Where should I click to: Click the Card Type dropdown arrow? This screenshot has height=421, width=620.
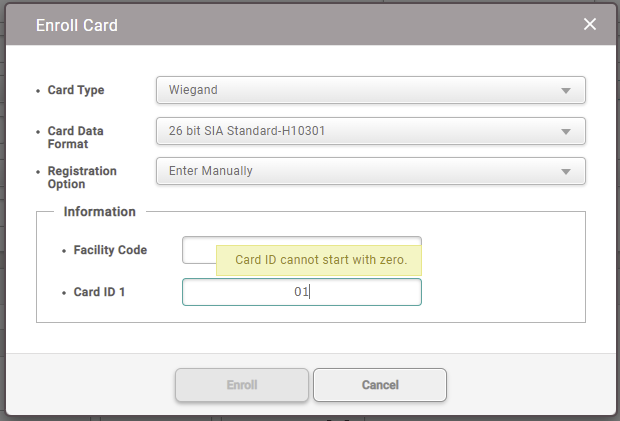click(x=566, y=91)
